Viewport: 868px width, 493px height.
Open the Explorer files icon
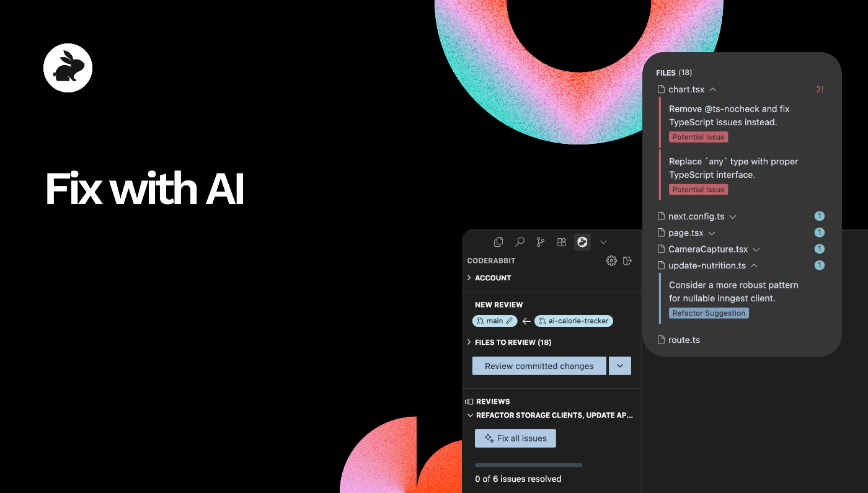point(498,242)
